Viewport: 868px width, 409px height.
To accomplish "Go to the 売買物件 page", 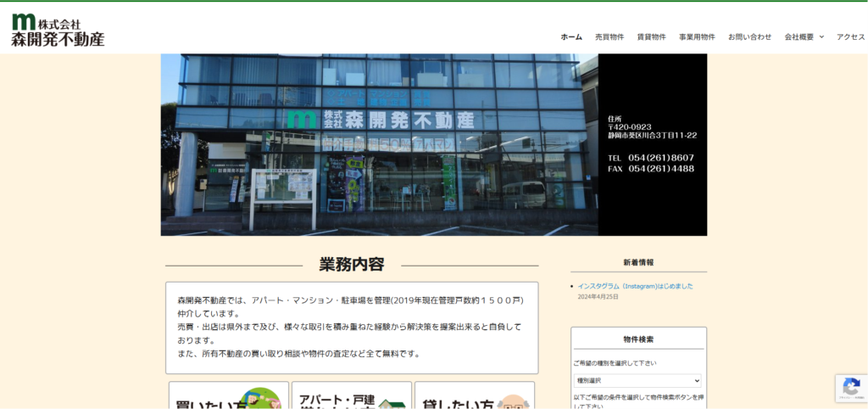I will tap(609, 37).
